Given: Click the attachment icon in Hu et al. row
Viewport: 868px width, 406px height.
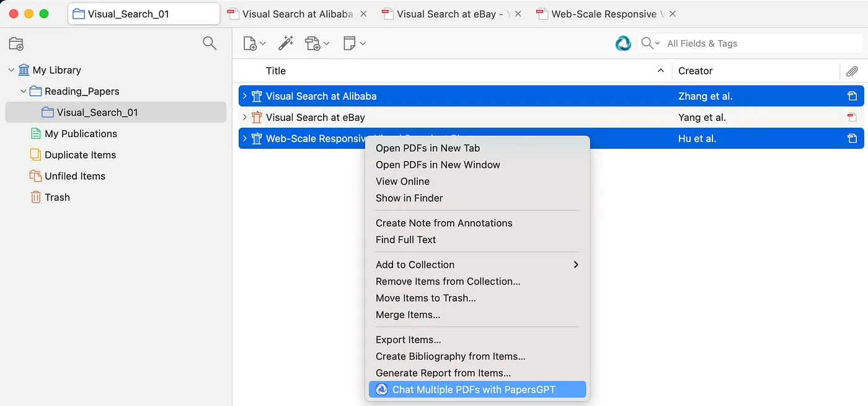Looking at the screenshot, I should click(852, 139).
